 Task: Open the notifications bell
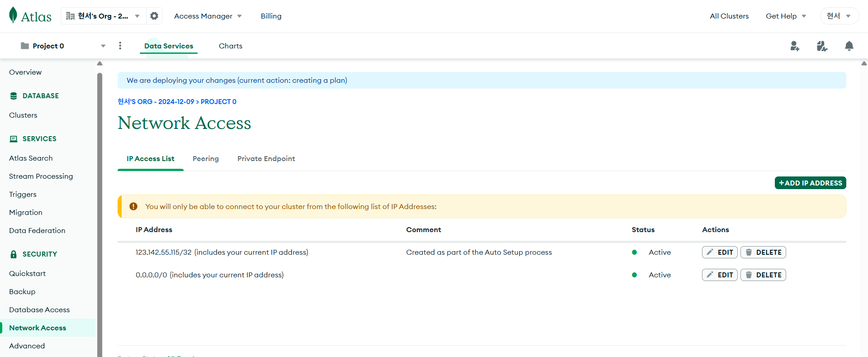pos(849,46)
